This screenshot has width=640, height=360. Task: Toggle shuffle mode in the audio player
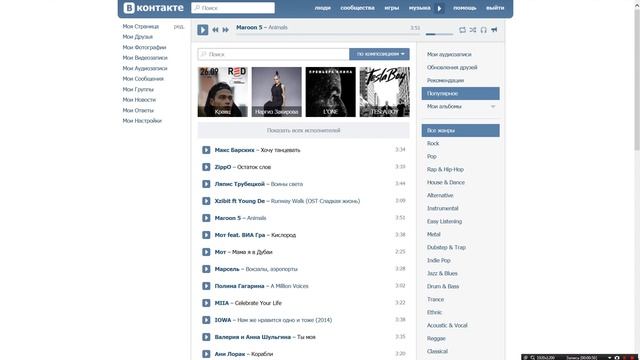pyautogui.click(x=473, y=30)
